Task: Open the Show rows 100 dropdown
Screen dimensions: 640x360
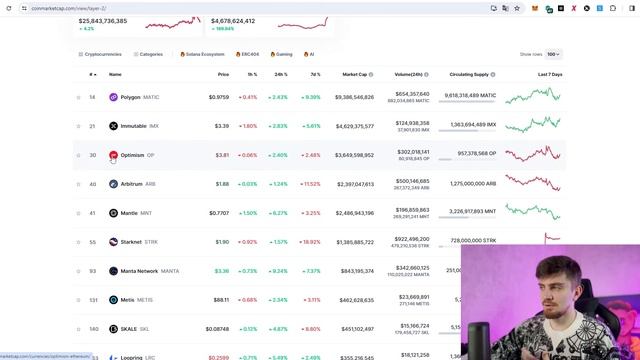Action: tap(553, 54)
